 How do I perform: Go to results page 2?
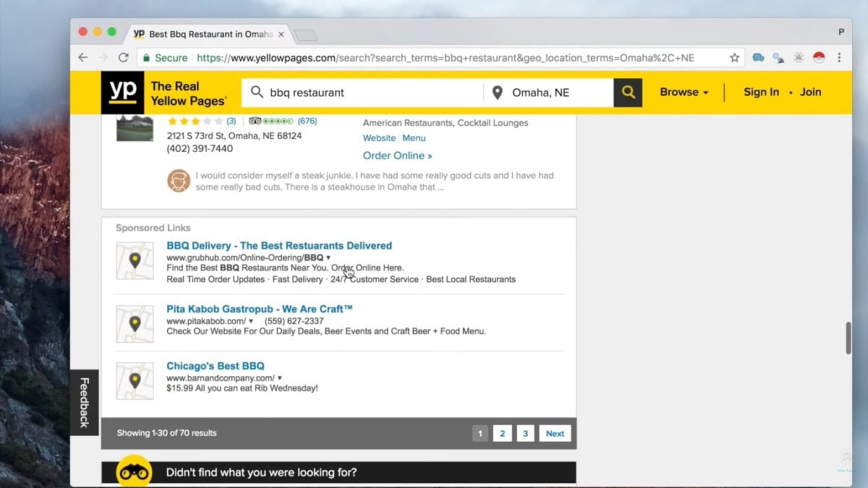pos(502,433)
